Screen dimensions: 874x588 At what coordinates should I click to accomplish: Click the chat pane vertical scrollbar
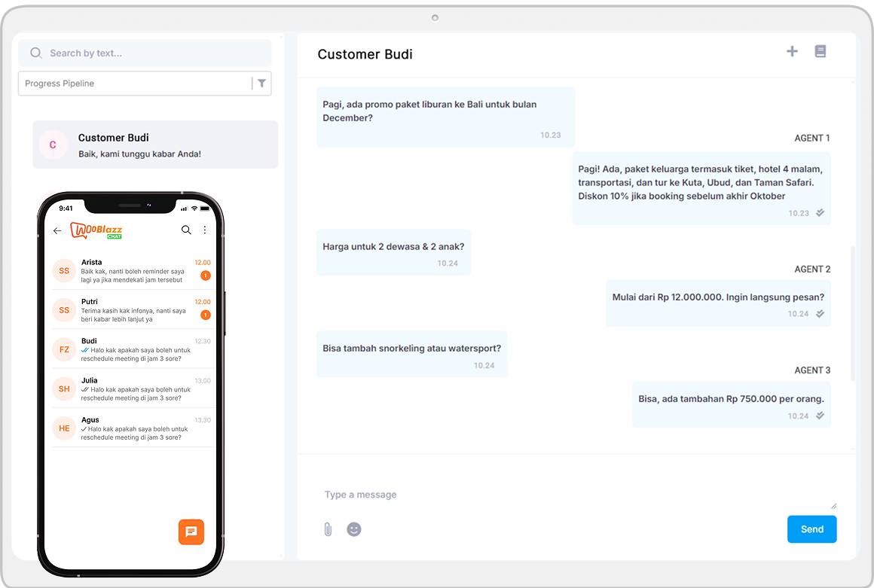point(852,312)
